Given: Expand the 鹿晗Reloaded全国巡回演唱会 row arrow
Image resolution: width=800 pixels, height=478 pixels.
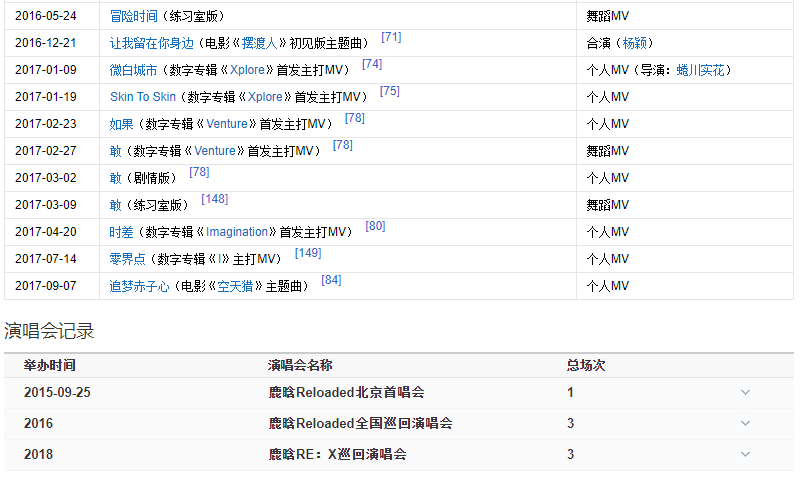Looking at the screenshot, I should click(x=745, y=424).
